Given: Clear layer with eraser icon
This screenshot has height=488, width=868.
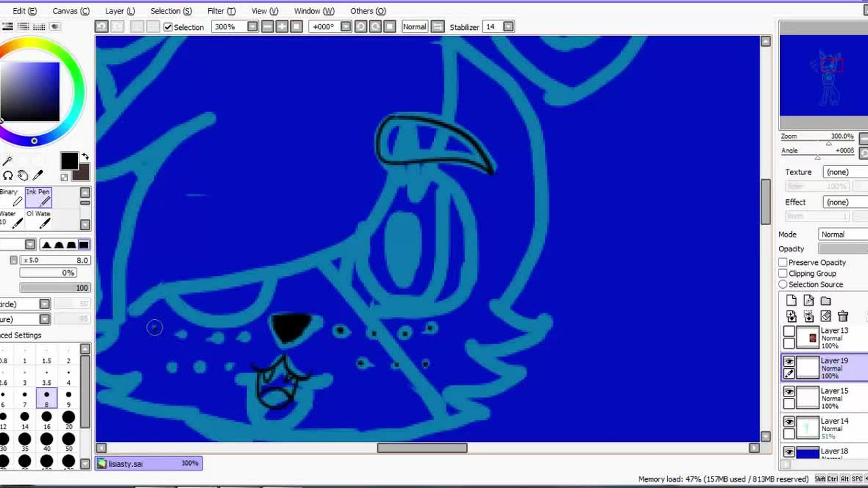Looking at the screenshot, I should [826, 316].
